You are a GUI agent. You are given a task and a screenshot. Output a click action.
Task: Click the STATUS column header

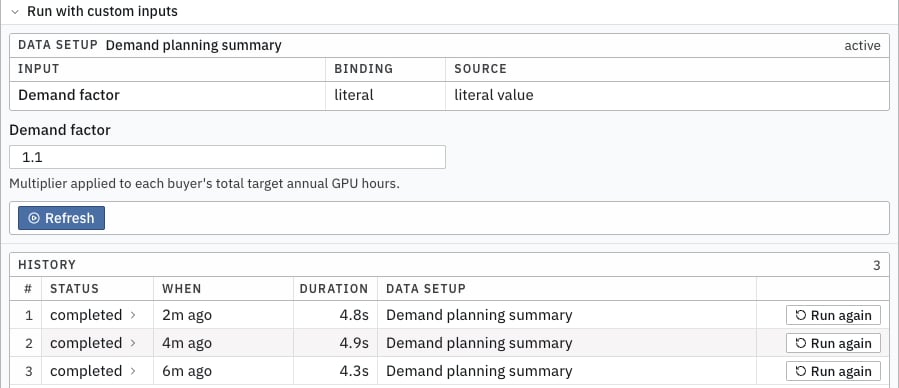(x=75, y=289)
